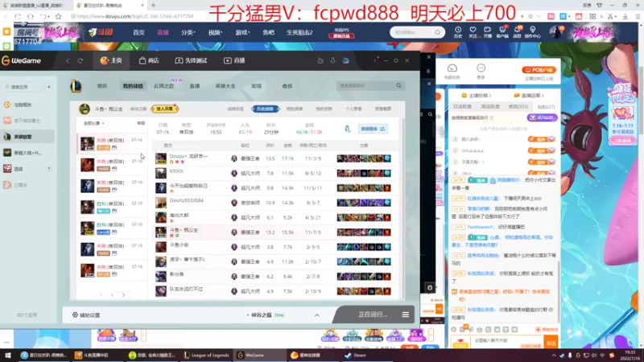
Task: Open the 英雄大全 menu item
Action: click(225, 86)
